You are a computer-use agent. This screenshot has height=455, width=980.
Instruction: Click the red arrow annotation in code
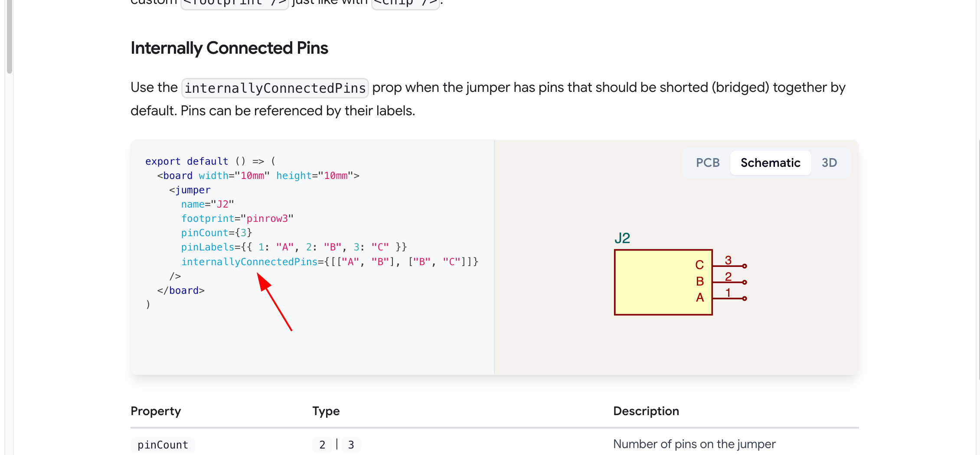pyautogui.click(x=274, y=302)
